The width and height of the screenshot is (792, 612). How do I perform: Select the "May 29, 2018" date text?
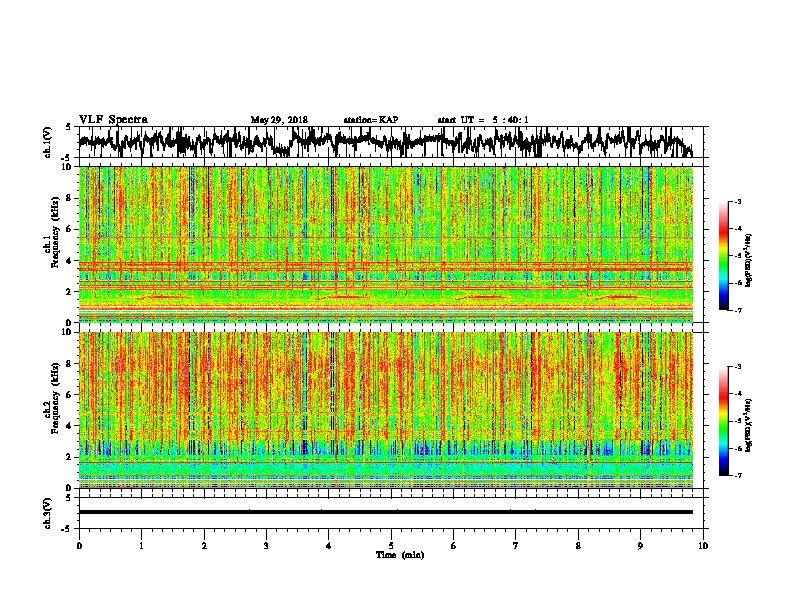tap(279, 120)
